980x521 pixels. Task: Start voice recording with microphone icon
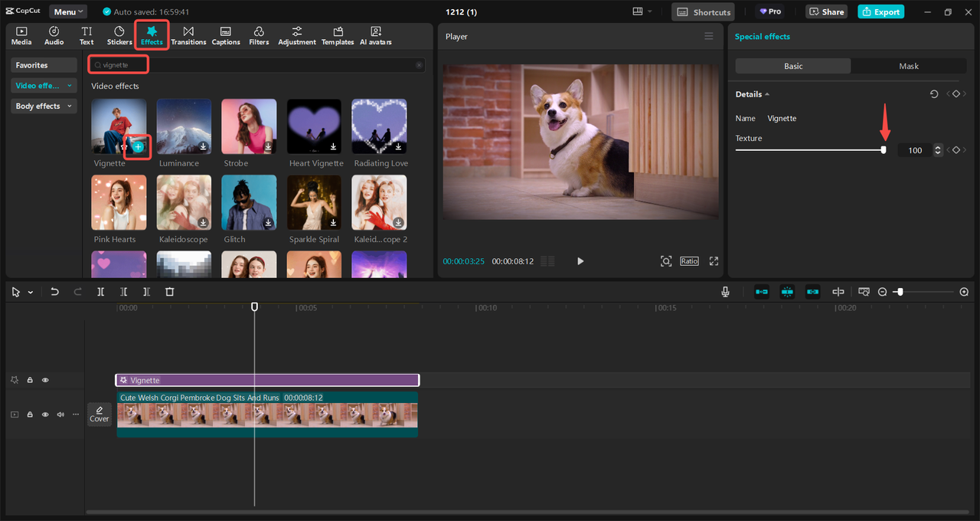[x=724, y=292]
